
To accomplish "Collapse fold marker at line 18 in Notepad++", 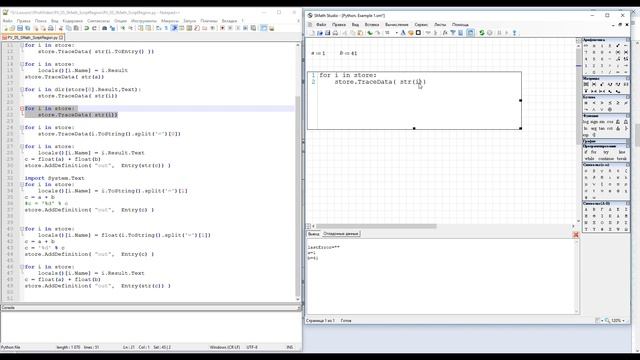I will pos(22,89).
